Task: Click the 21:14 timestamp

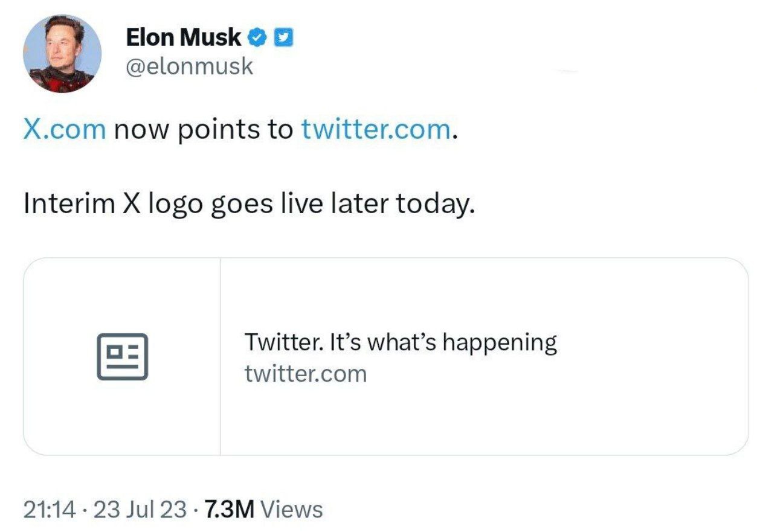Action: (x=50, y=510)
